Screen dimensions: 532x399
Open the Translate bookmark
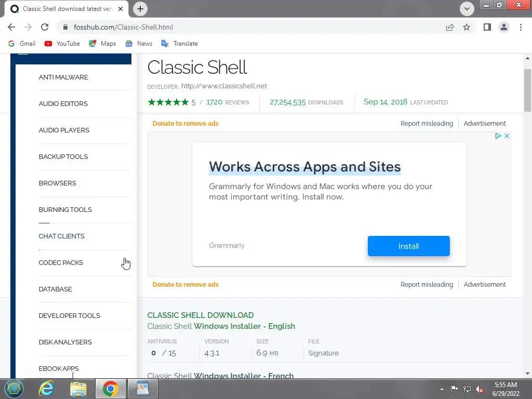[x=179, y=44]
